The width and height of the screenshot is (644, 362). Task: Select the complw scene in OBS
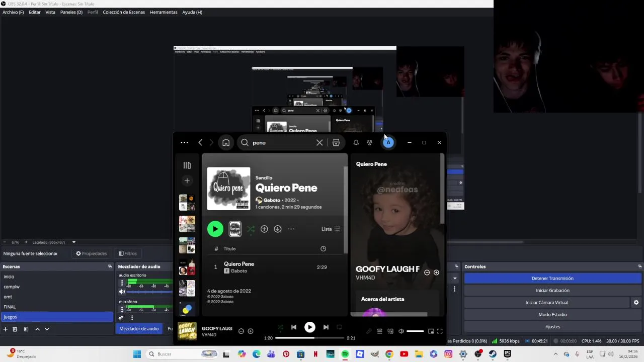pos(57,287)
